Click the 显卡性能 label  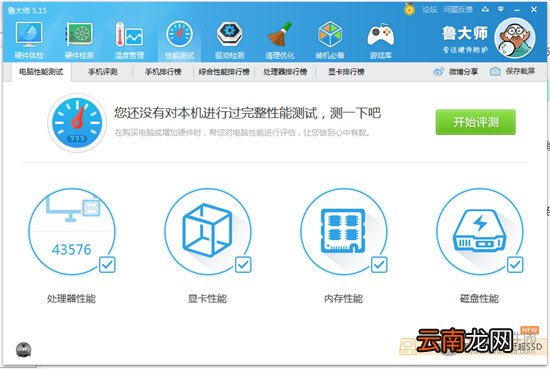(x=208, y=299)
